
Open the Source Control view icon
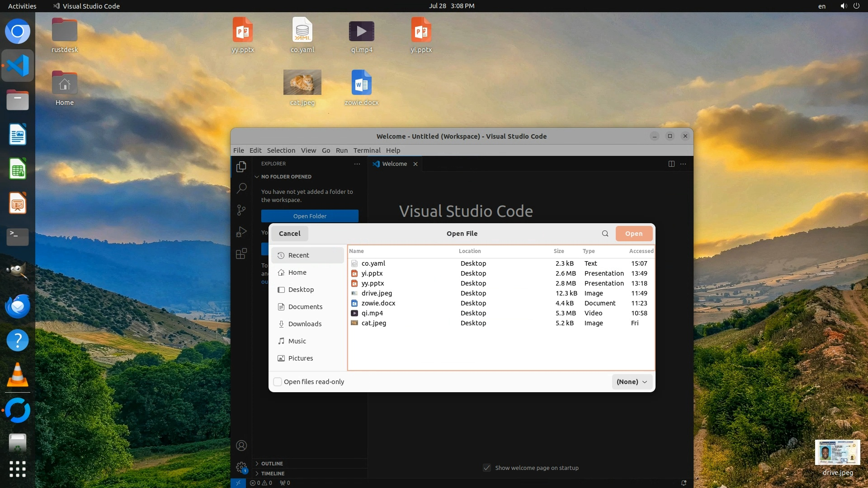pos(241,210)
